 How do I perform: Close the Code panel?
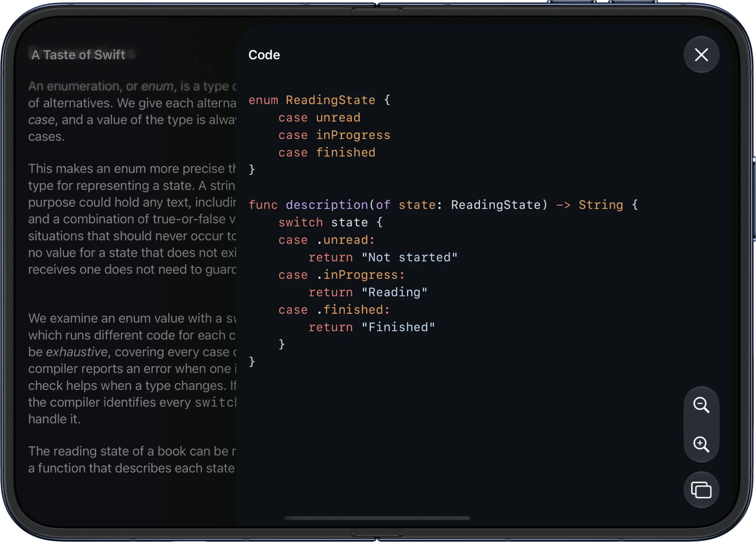[x=701, y=55]
